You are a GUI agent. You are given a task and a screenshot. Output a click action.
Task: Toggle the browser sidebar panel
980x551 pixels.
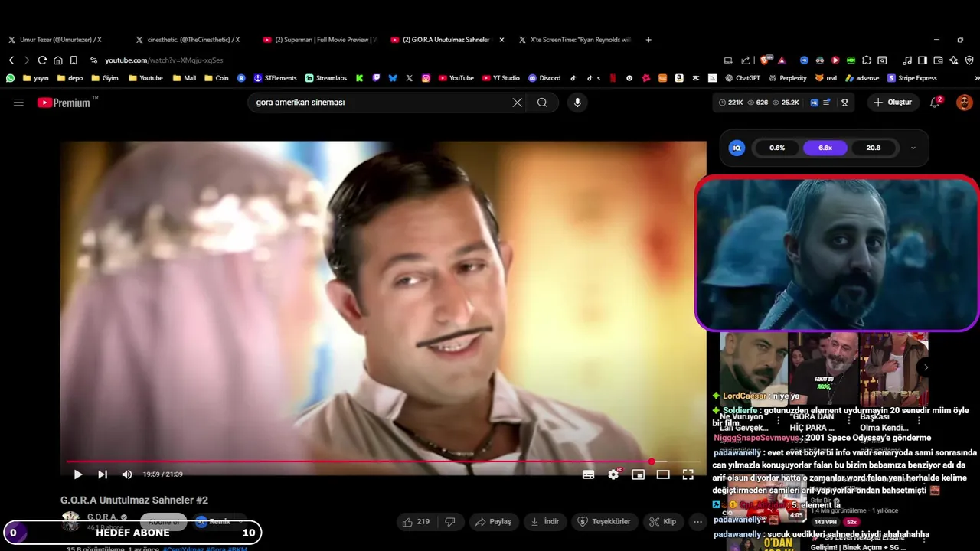coord(923,60)
